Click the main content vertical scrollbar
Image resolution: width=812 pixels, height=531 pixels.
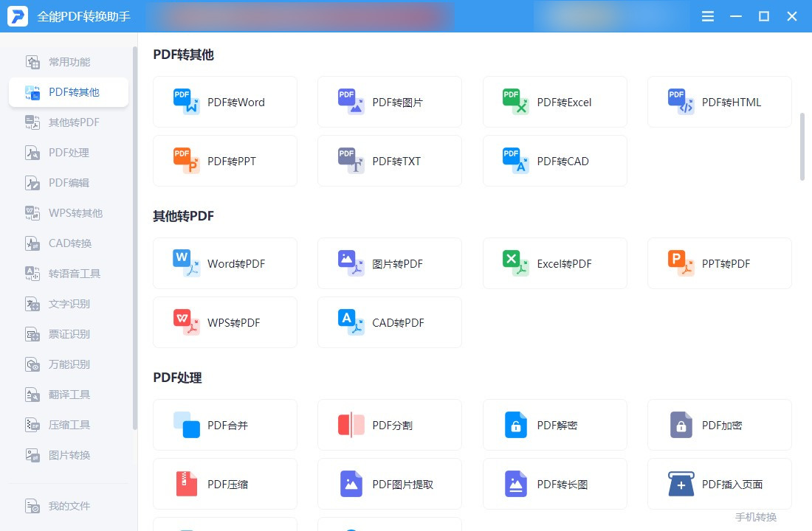[802, 147]
